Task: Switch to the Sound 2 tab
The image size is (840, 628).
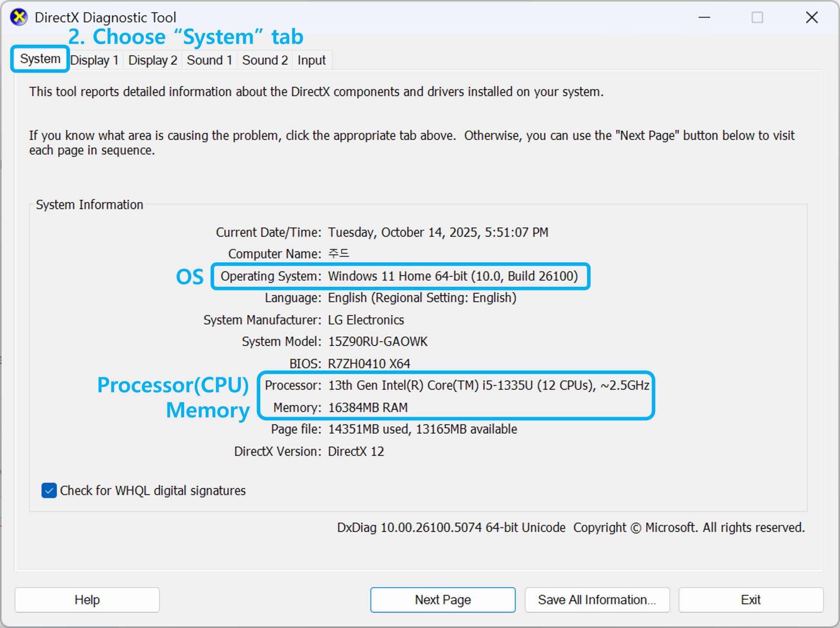Action: point(265,60)
